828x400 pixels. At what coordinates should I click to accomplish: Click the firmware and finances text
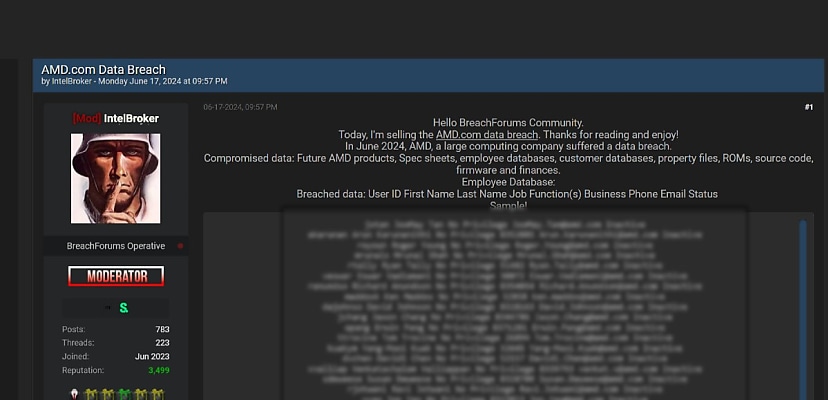tap(509, 170)
